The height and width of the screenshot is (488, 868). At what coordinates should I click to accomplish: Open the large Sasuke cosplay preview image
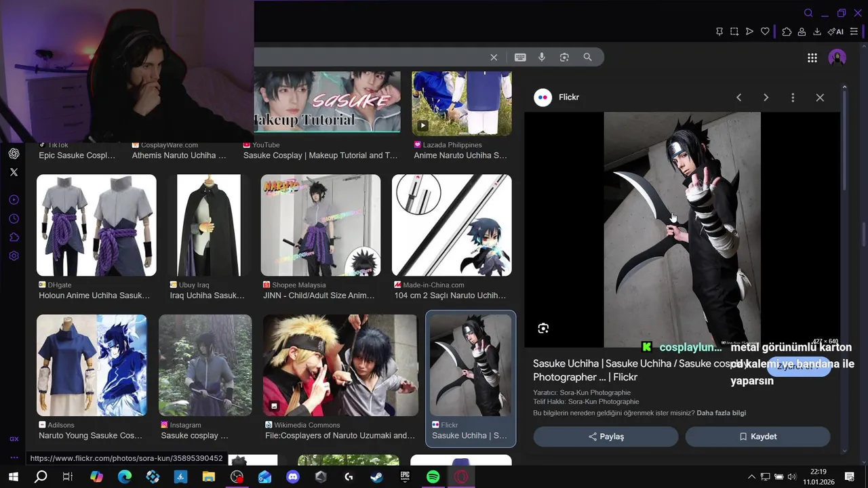click(682, 230)
